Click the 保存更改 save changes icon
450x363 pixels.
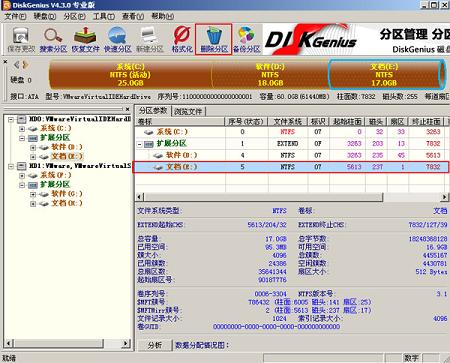point(21,40)
